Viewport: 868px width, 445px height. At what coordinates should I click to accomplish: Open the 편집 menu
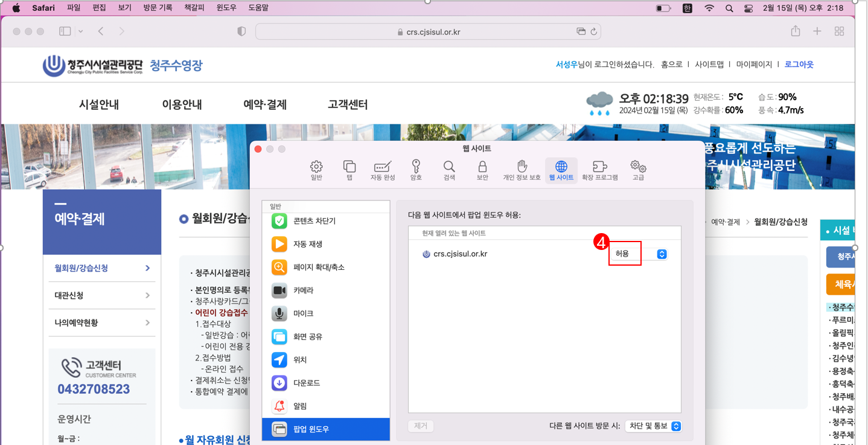[99, 8]
